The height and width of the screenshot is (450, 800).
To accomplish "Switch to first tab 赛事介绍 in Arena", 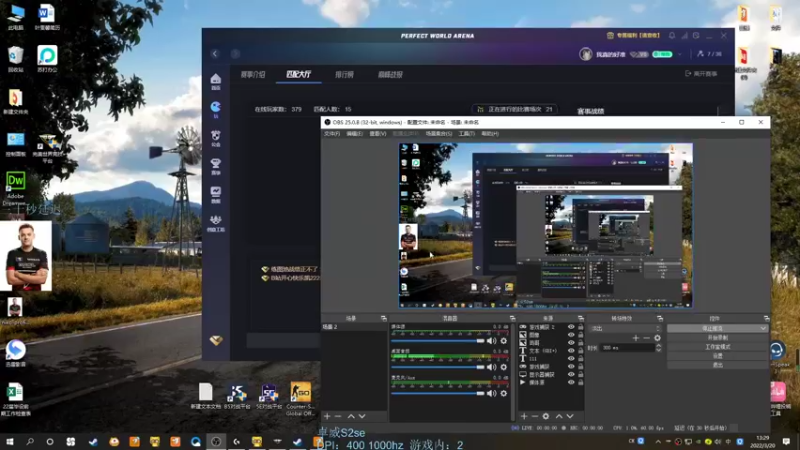I will tap(253, 74).
